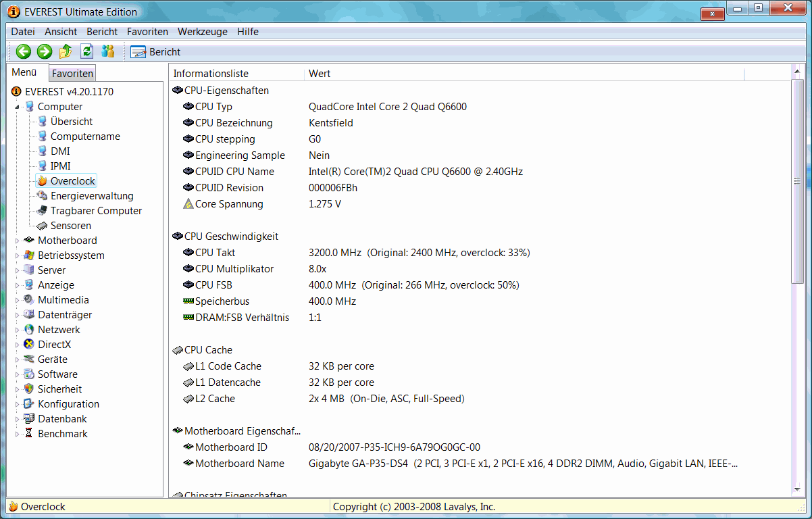Select the L2 Cache row

coord(480,398)
